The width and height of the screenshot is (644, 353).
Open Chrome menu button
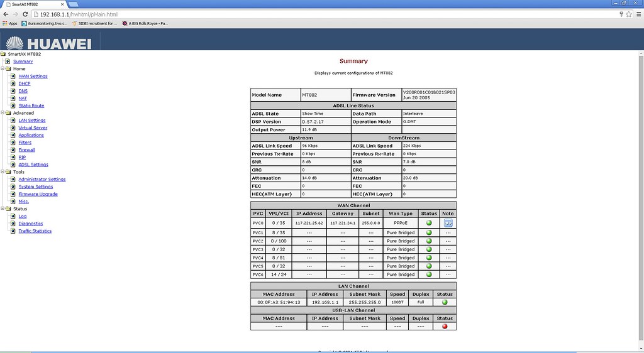point(639,14)
